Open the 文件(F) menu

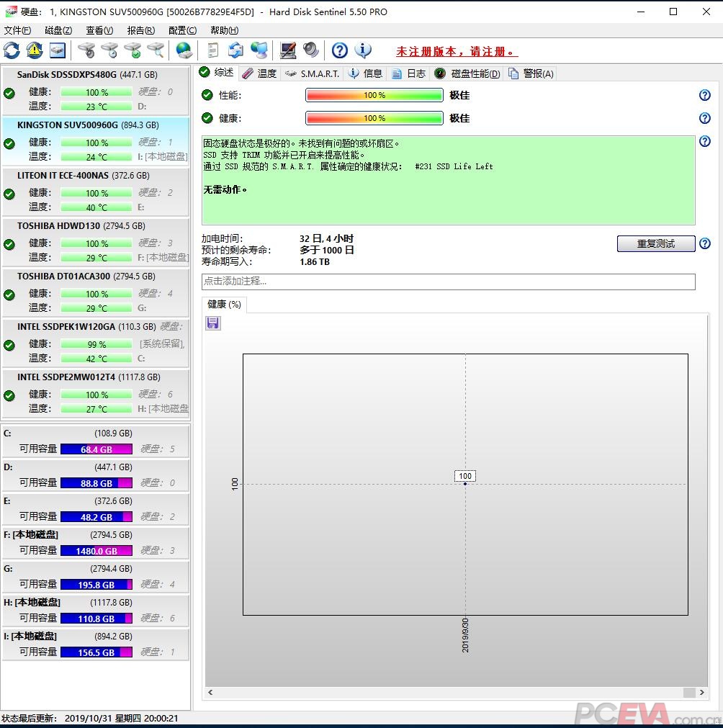click(x=17, y=30)
